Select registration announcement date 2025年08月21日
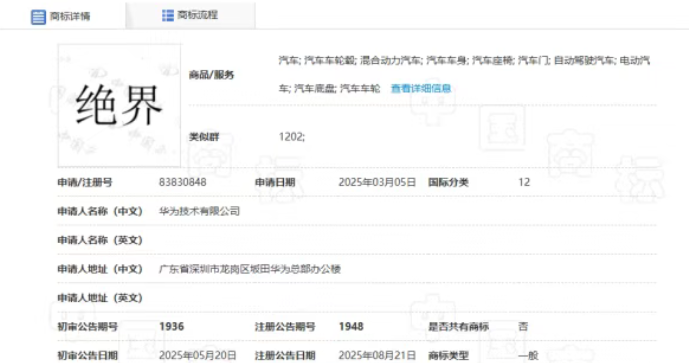The height and width of the screenshot is (363, 689). pos(377,355)
